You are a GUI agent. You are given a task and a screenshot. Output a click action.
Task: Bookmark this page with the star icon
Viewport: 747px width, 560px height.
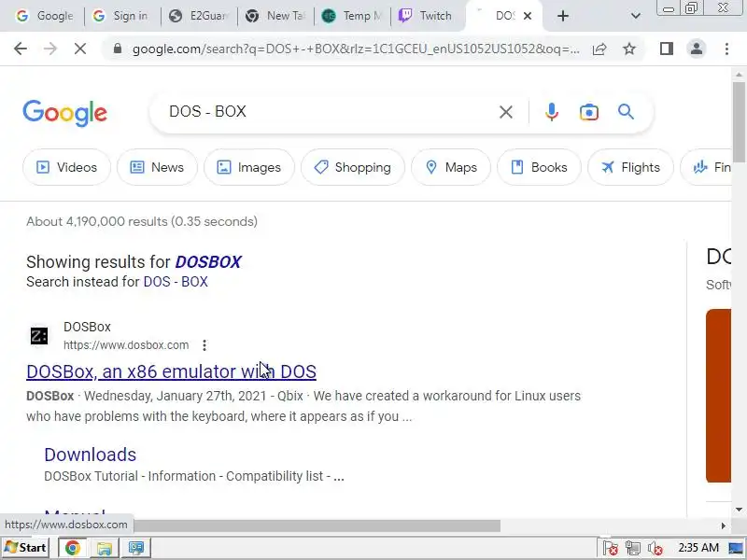coord(629,49)
